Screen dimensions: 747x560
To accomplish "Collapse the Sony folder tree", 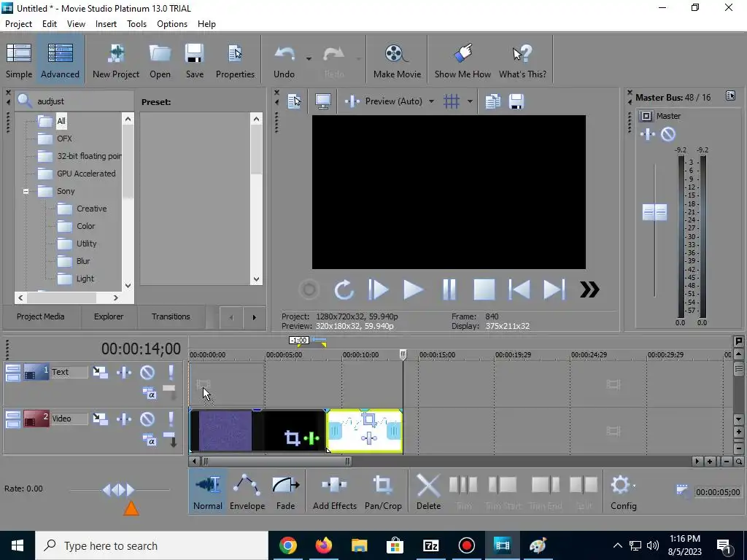I will pyautogui.click(x=26, y=192).
